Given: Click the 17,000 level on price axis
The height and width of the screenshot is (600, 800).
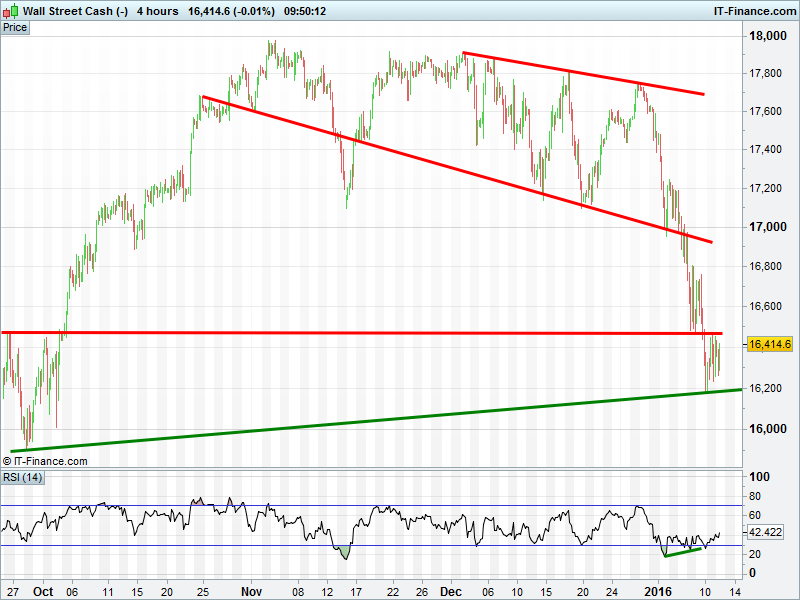Looking at the screenshot, I should (x=766, y=227).
